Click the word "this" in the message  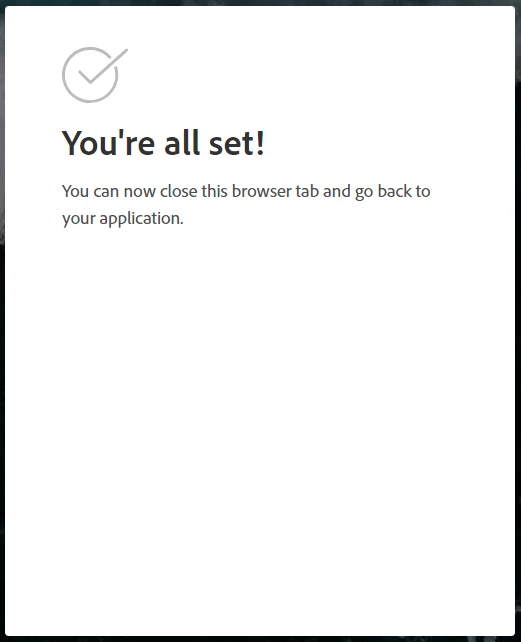tap(214, 191)
